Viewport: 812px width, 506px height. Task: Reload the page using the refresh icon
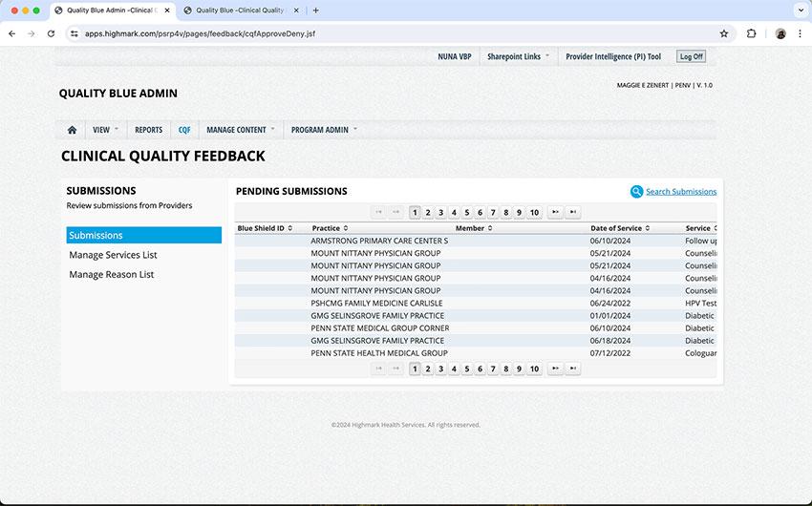coord(51,33)
